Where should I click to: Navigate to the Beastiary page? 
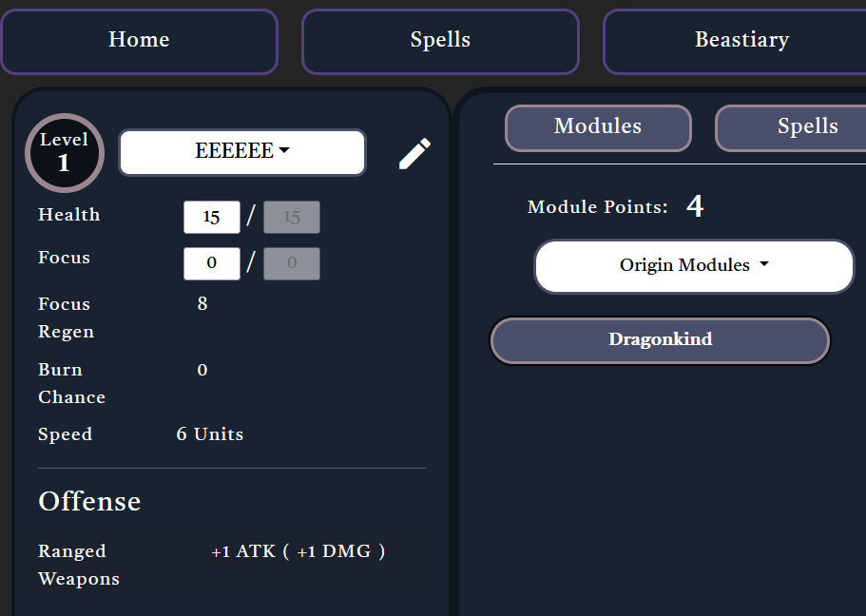pyautogui.click(x=741, y=41)
